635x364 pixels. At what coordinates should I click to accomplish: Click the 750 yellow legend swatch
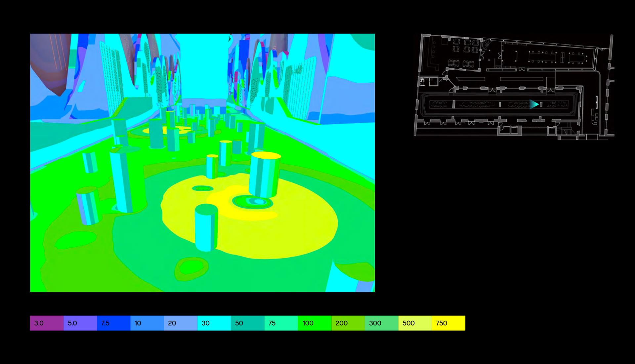pyautogui.click(x=448, y=323)
